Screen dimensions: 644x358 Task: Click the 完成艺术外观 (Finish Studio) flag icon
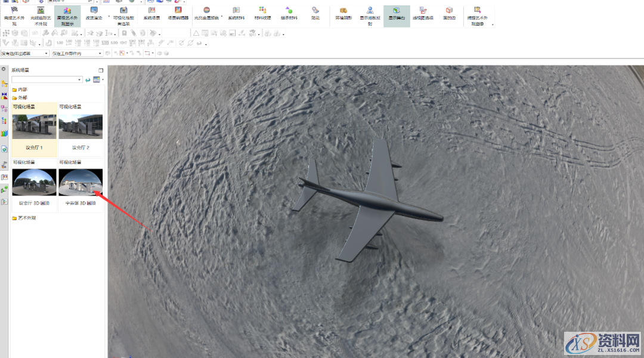click(x=15, y=11)
